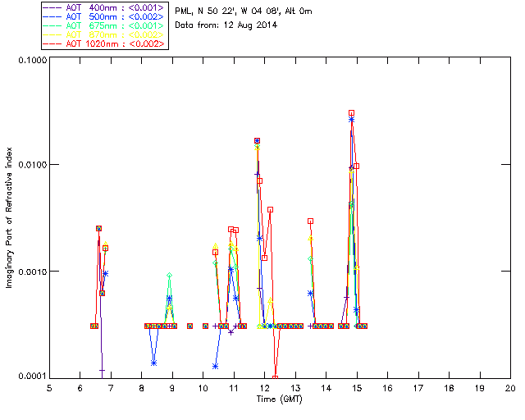Click the purple plus marker near 6.7 GMT bottom
Image resolution: width=525 pixels, height=420 pixels.
click(102, 371)
